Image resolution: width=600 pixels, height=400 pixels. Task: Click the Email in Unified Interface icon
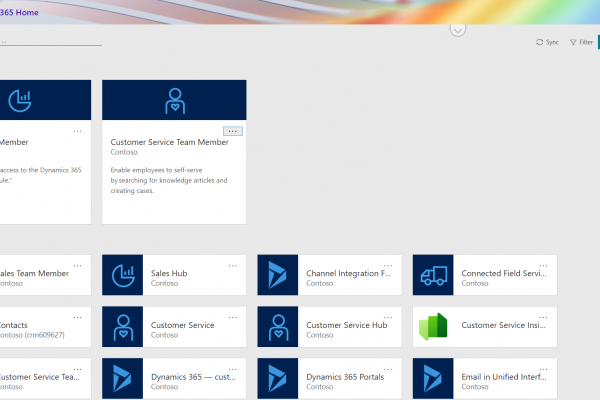click(x=433, y=379)
